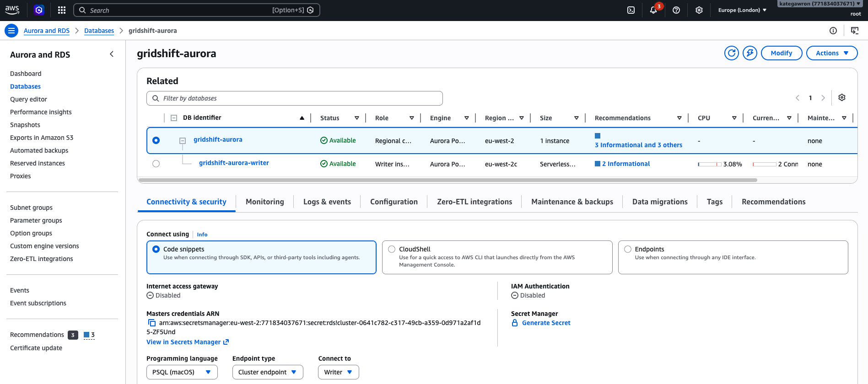Viewport: 868px width, 384px height.
Task: Toggle the hamburger navigation menu icon
Action: [11, 31]
